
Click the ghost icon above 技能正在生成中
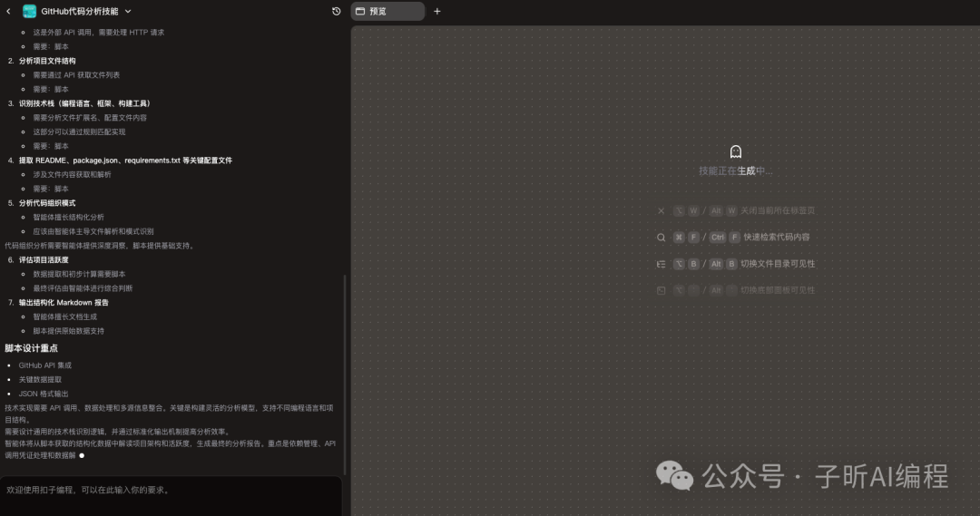tap(736, 151)
